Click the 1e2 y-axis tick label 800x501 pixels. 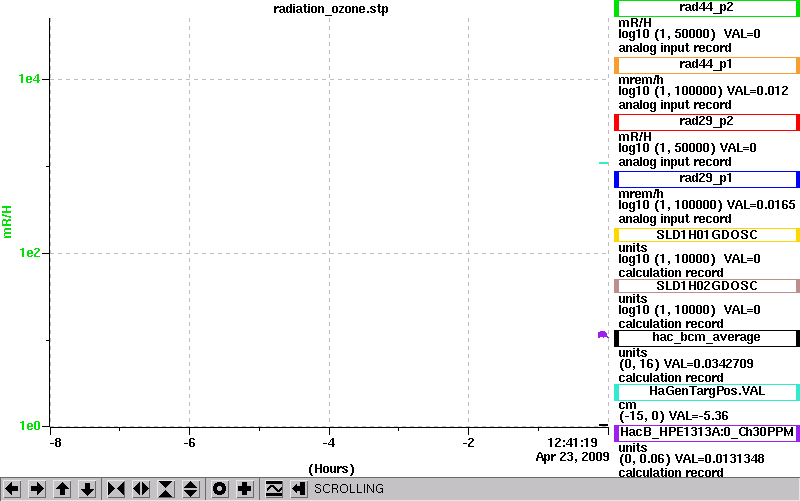pyautogui.click(x=29, y=253)
